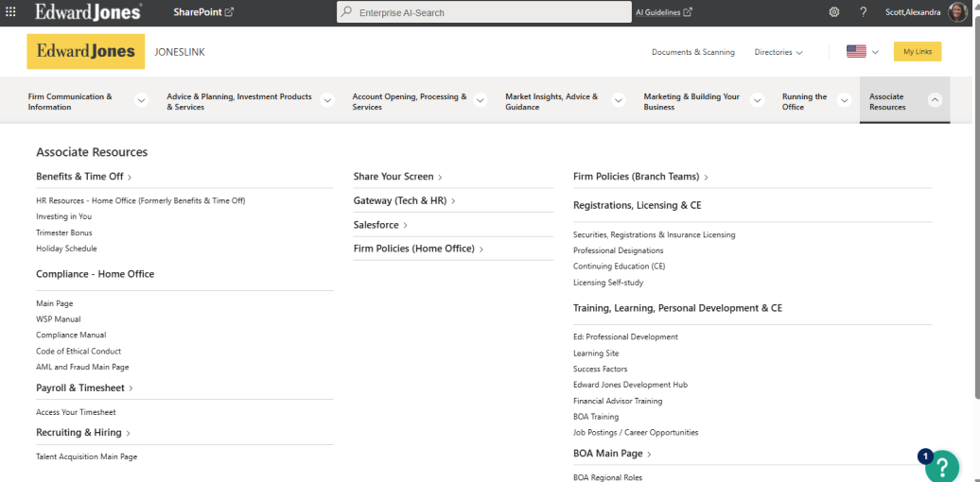Screen dimensions: 980x482
Task: Open Compliance Manual link
Action: click(x=71, y=336)
